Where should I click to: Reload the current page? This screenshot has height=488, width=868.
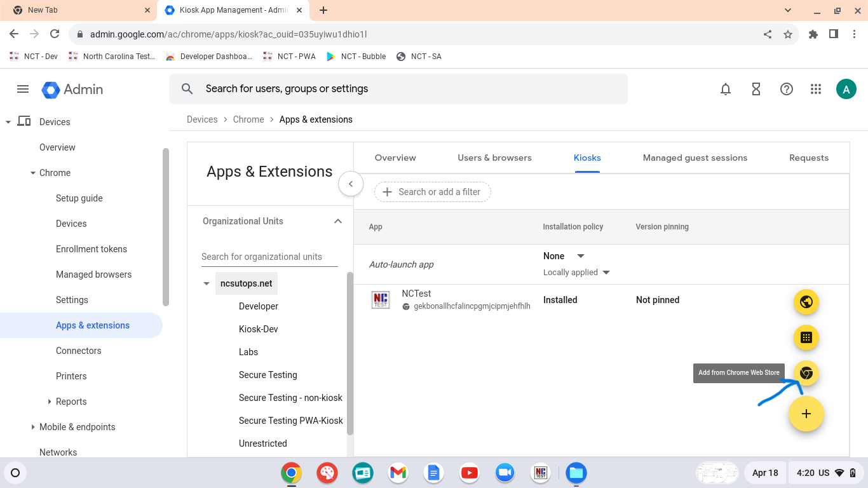click(55, 34)
